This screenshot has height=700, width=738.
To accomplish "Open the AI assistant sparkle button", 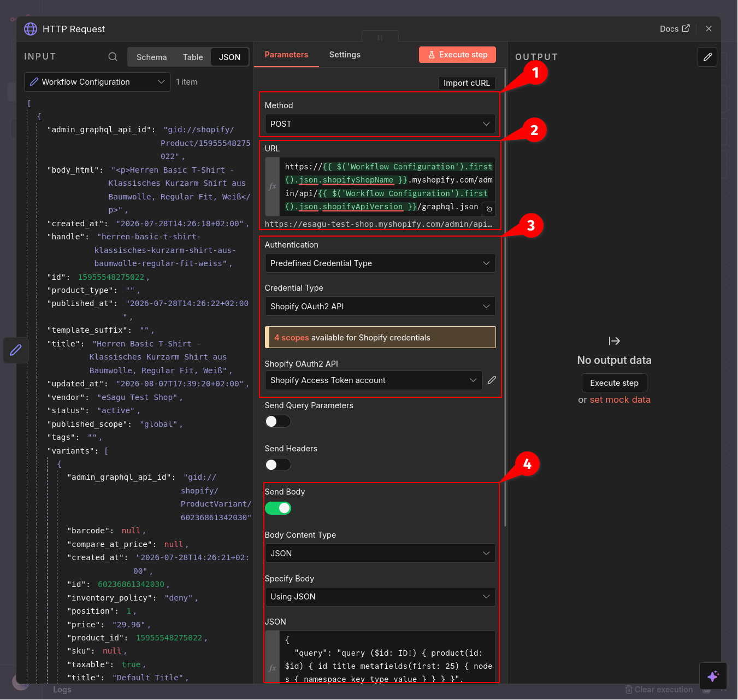I will [x=713, y=677].
